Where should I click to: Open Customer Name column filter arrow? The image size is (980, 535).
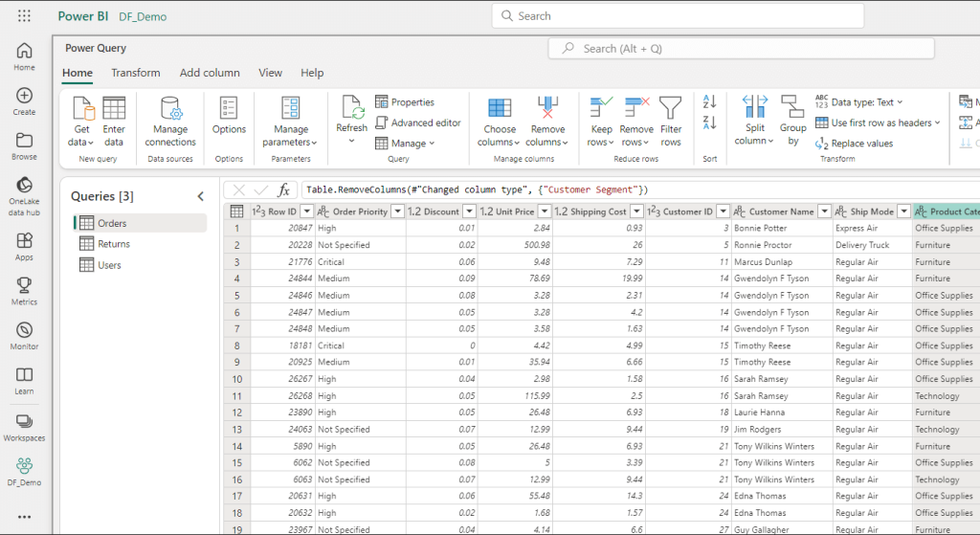(x=824, y=212)
